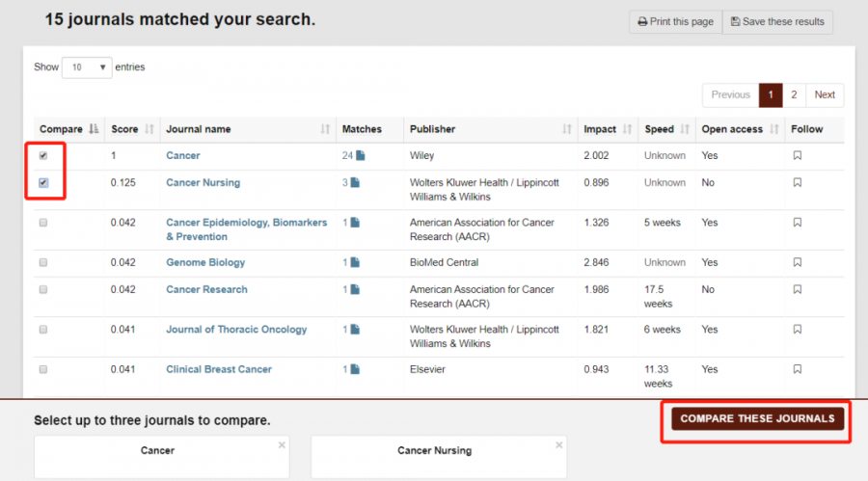Remove Cancer Nursing from the comparison box
This screenshot has width=868, height=481.
pyautogui.click(x=558, y=445)
